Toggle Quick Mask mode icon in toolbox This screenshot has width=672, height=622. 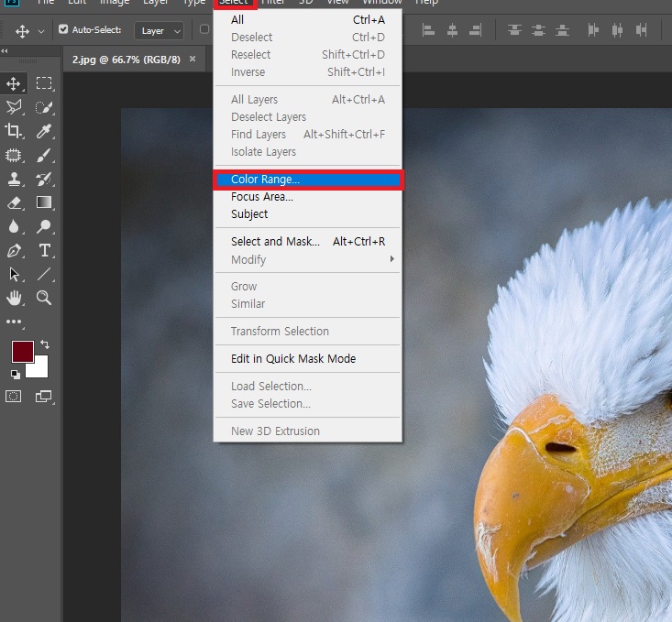(x=13, y=397)
